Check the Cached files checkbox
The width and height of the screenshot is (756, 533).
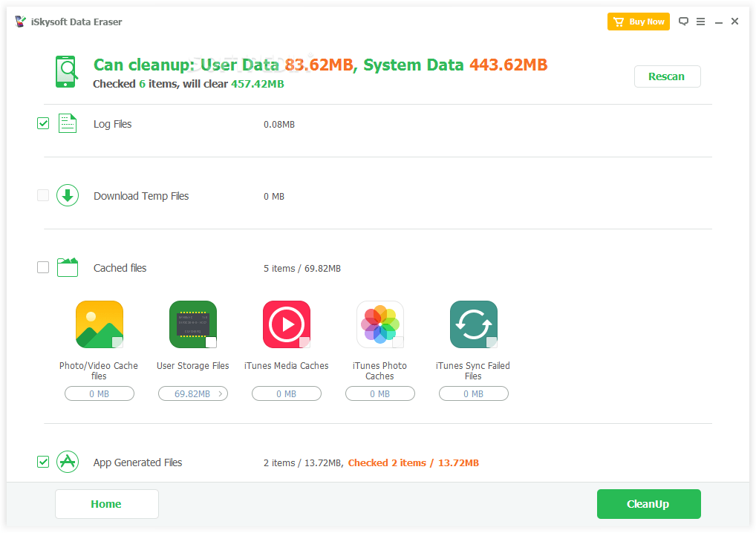point(42,267)
